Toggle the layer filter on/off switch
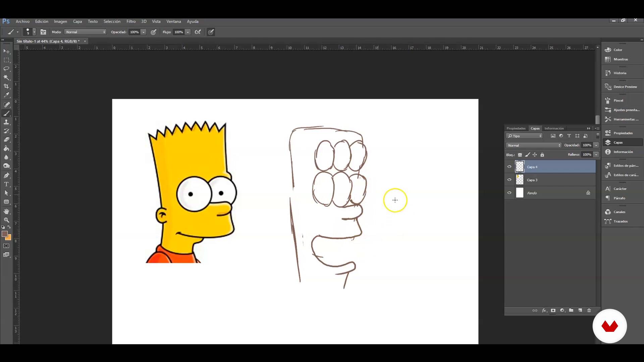Image resolution: width=644 pixels, height=362 pixels. click(598, 136)
